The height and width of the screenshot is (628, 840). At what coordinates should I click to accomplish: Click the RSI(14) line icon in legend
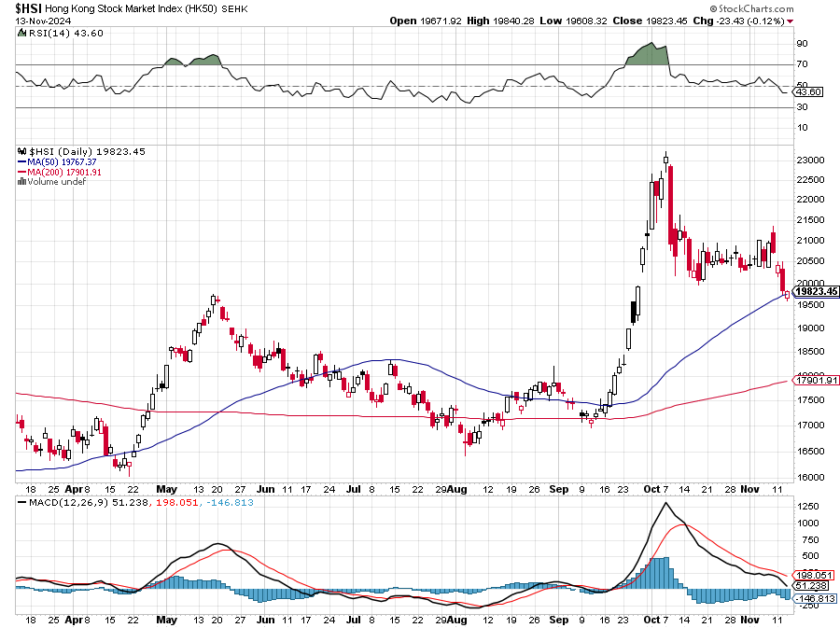click(21, 34)
